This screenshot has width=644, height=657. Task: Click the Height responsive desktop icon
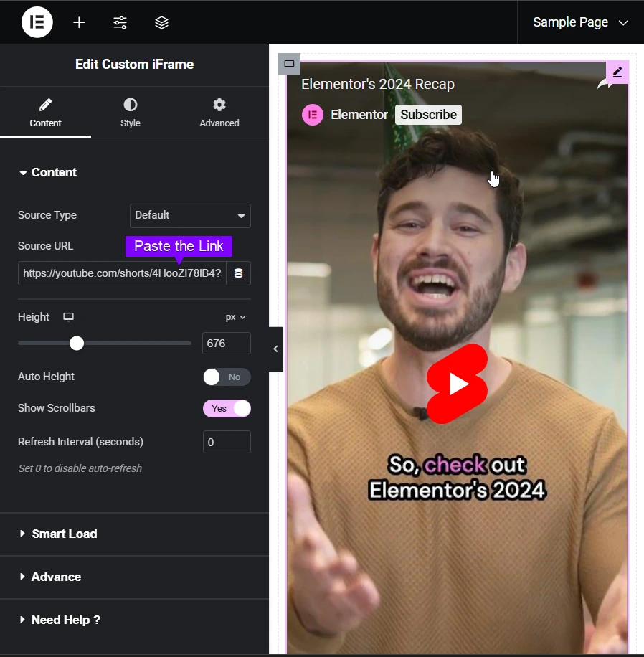68,317
